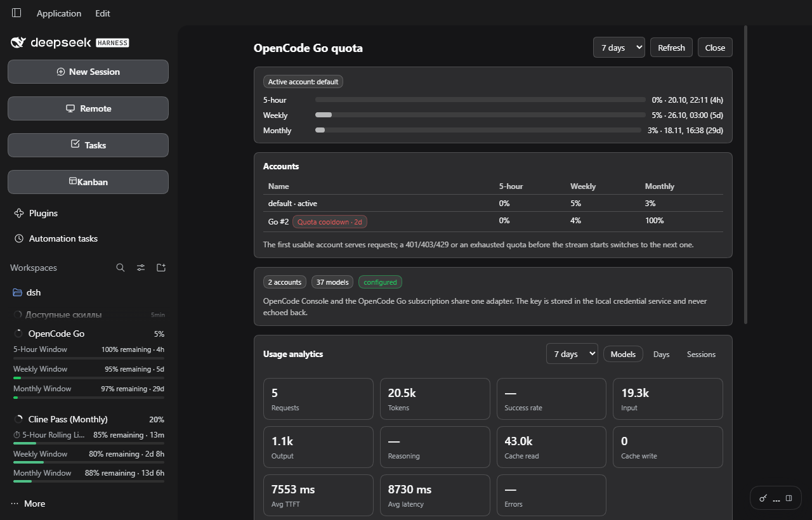
Task: Click the 20.5k Tokens card
Action: pyautogui.click(x=435, y=399)
